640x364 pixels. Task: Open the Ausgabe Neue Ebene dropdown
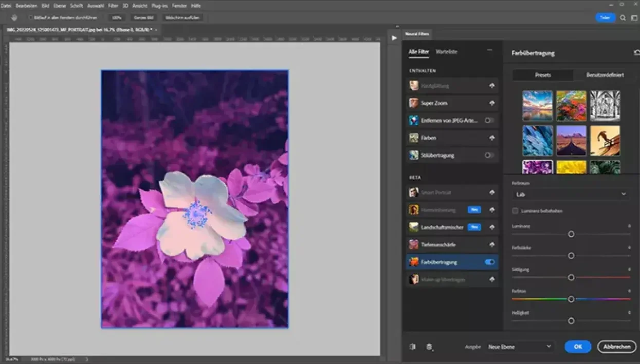520,347
